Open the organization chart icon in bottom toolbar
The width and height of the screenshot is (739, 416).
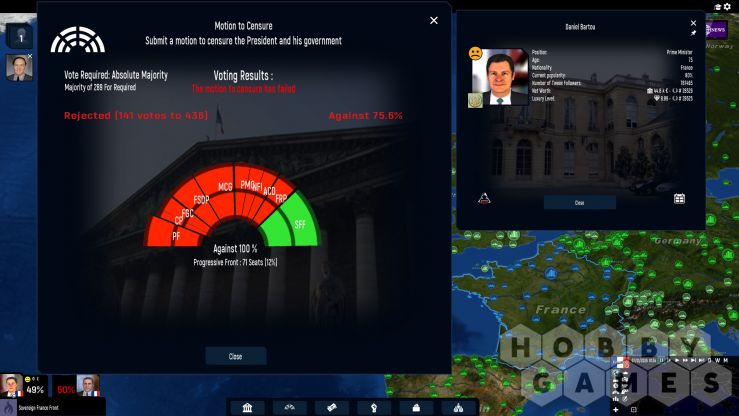tap(458, 408)
